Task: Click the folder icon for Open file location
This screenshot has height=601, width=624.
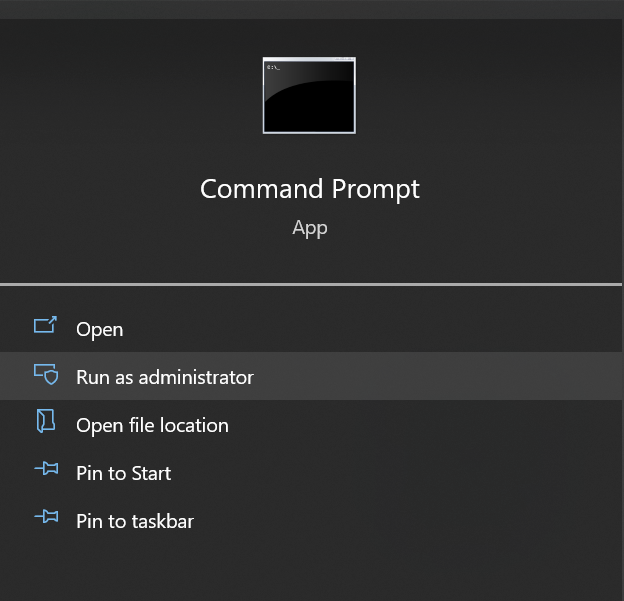Action: pyautogui.click(x=46, y=421)
